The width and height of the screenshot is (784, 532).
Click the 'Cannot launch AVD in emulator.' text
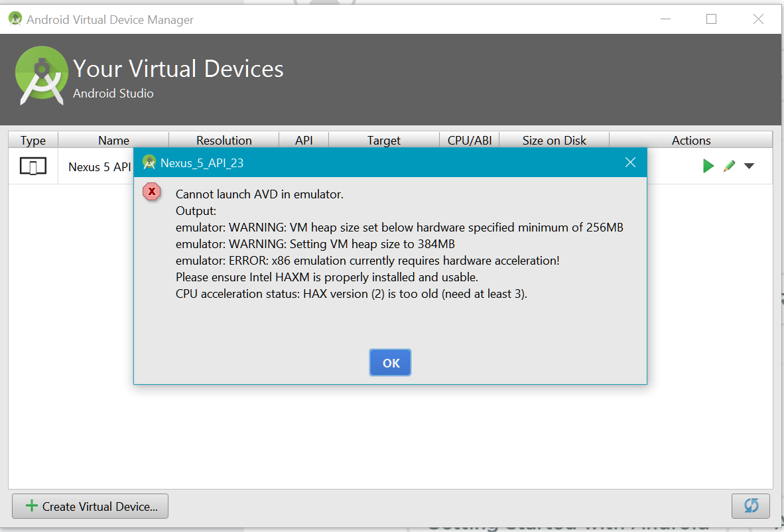pos(259,194)
